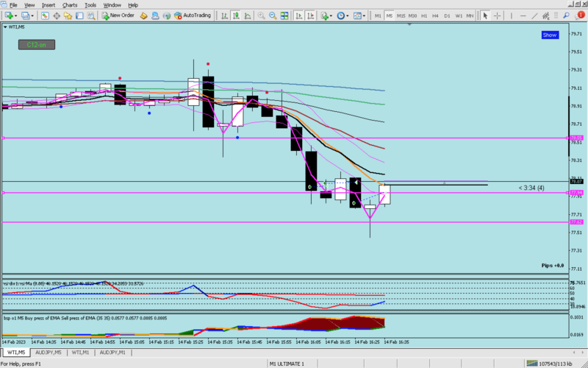The width and height of the screenshot is (588, 368).
Task: Open the View menu
Action: tap(29, 5)
